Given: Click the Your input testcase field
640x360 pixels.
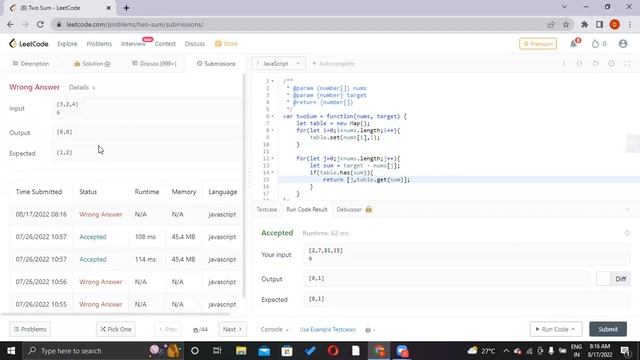Looking at the screenshot, I should 467,254.
